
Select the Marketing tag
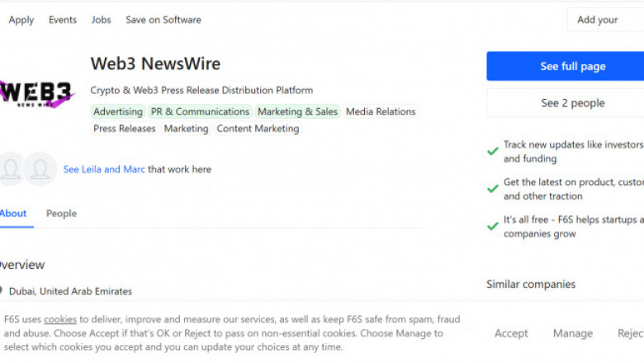186,129
